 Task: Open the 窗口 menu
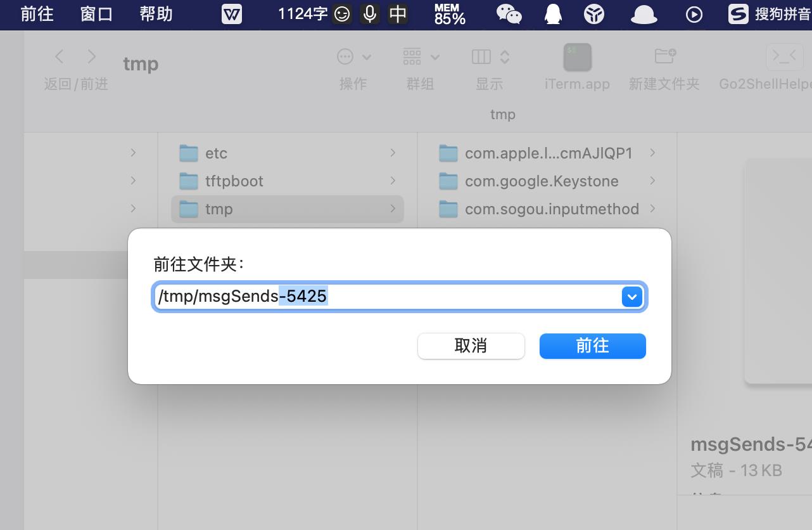(x=97, y=14)
